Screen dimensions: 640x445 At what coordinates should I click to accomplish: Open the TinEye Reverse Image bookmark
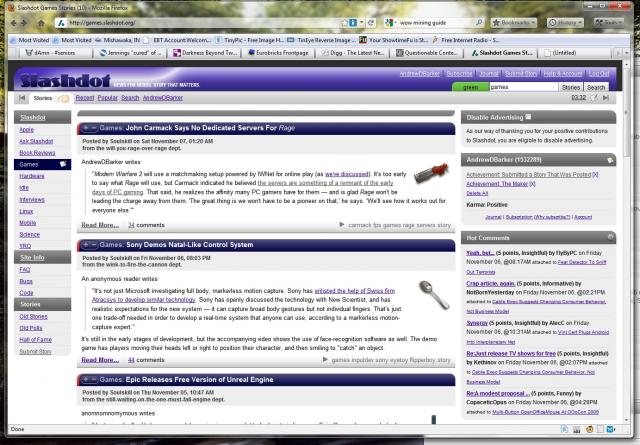(x=322, y=40)
